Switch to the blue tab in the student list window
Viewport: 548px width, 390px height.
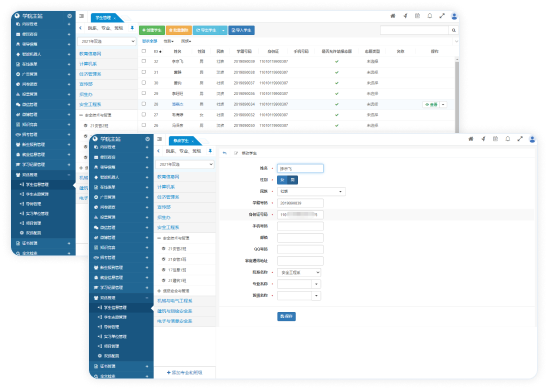coord(105,17)
